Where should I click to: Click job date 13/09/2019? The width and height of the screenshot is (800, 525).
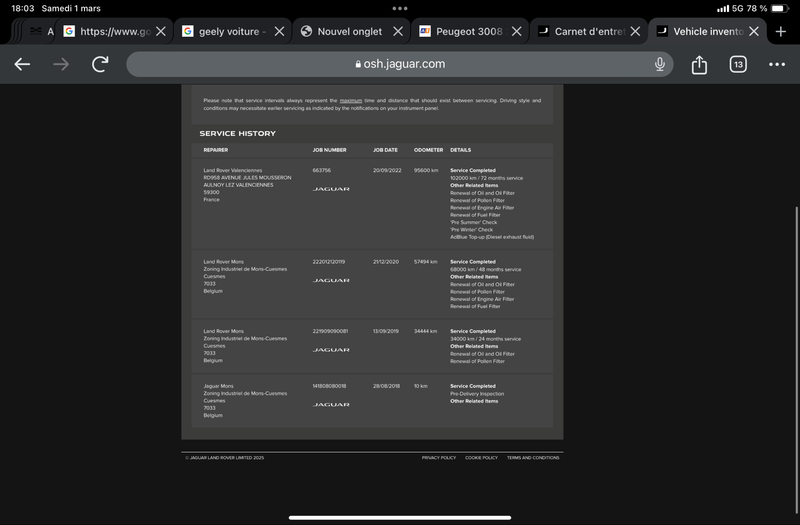pyautogui.click(x=386, y=331)
